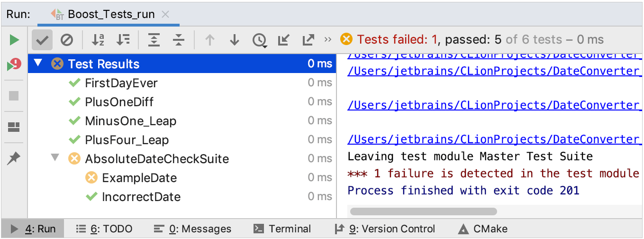Image resolution: width=644 pixels, height=239 pixels.
Task: Rerun tests with the green play icon
Action: tap(14, 40)
